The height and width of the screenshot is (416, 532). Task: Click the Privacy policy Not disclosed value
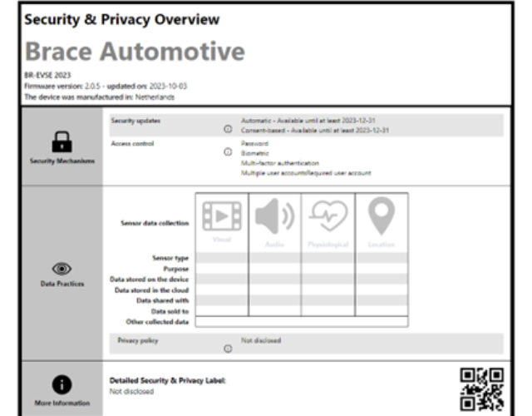click(x=261, y=340)
